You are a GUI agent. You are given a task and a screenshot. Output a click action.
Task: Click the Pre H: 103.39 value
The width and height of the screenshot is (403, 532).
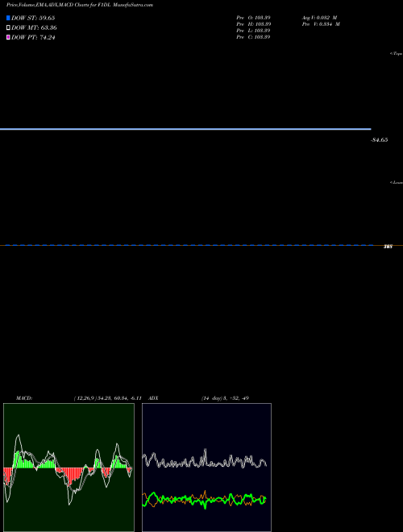[253, 24]
